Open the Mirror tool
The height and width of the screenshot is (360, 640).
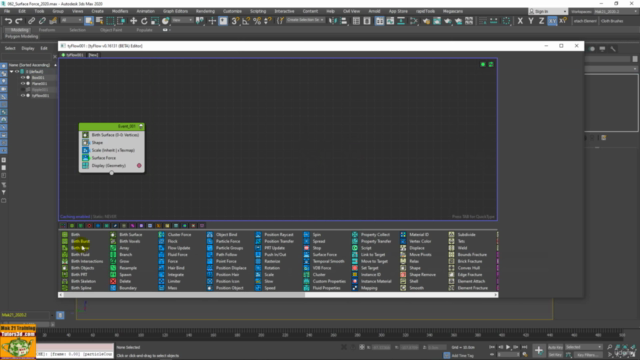pos(333,21)
